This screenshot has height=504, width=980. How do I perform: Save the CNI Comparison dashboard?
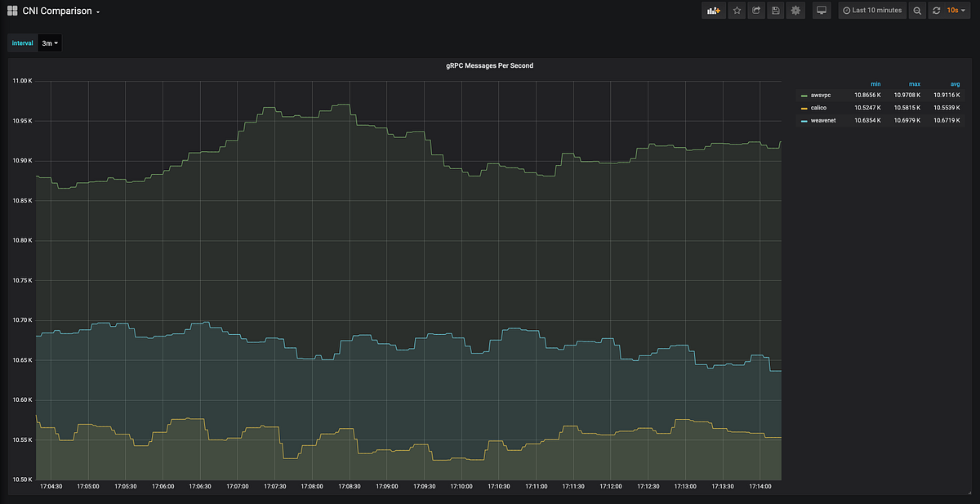point(775,10)
